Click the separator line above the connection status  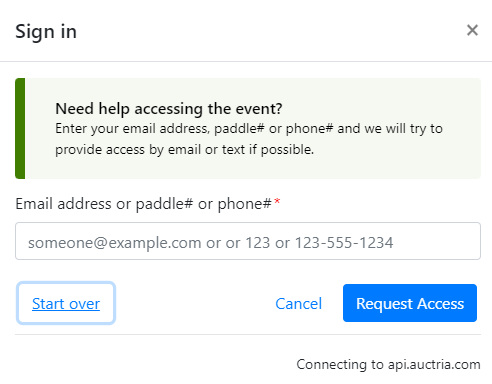tap(248, 334)
